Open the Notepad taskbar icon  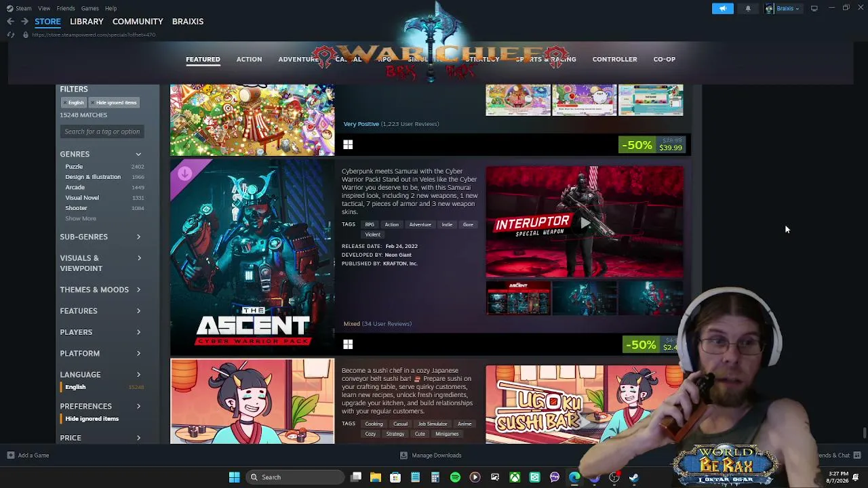(x=416, y=477)
